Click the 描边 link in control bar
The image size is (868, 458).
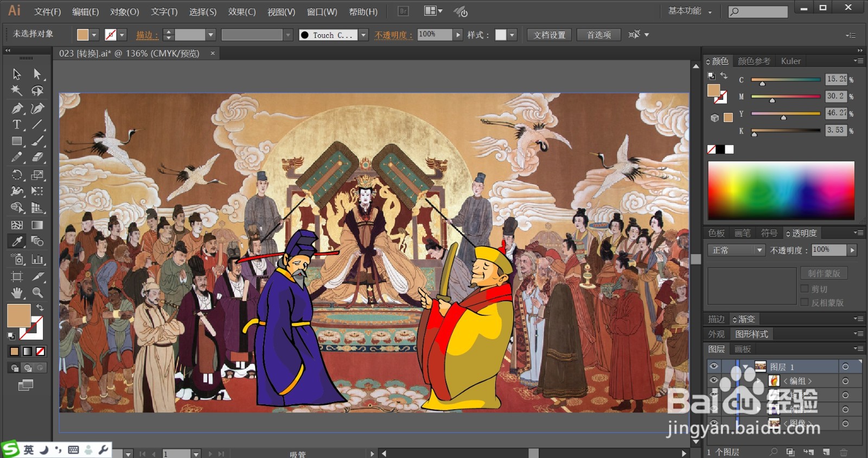(147, 35)
